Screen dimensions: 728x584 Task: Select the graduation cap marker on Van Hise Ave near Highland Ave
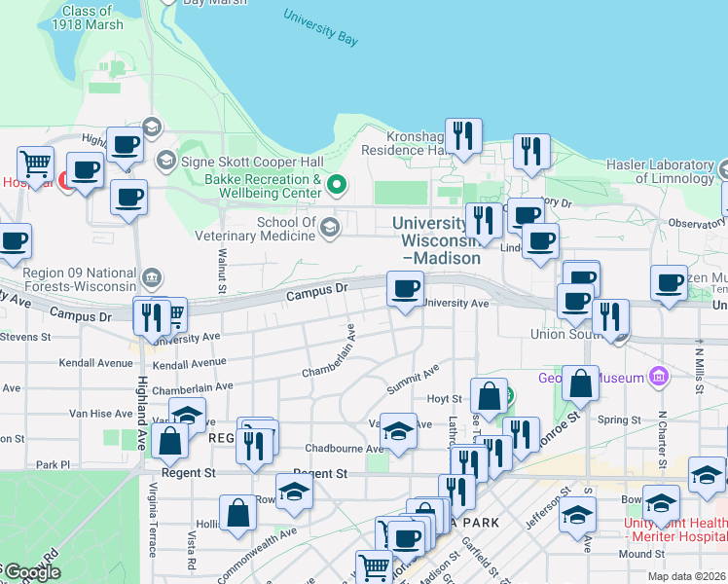188,413
